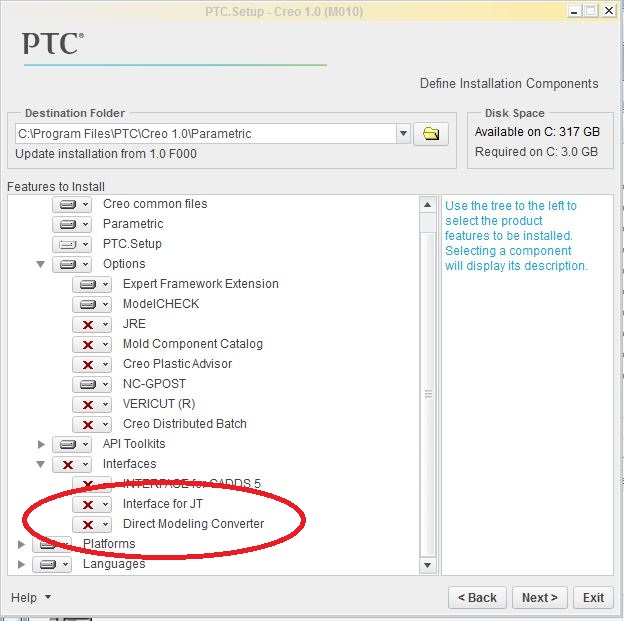This screenshot has width=624, height=621.
Task: Click Expert Framework Extension install icon
Action: coord(88,284)
